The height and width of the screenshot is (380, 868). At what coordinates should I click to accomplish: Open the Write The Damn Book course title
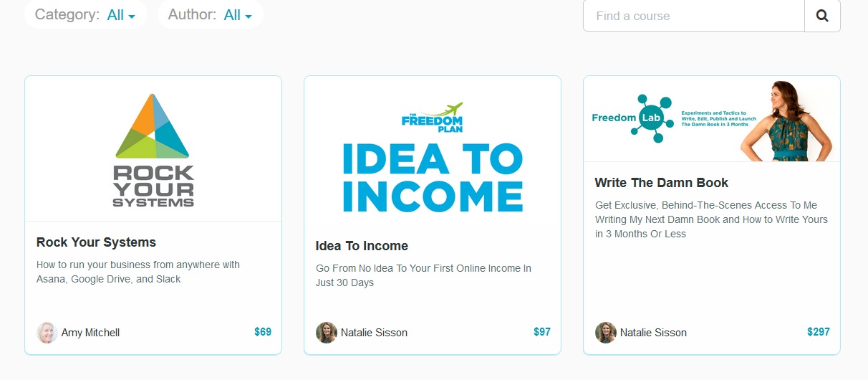662,183
